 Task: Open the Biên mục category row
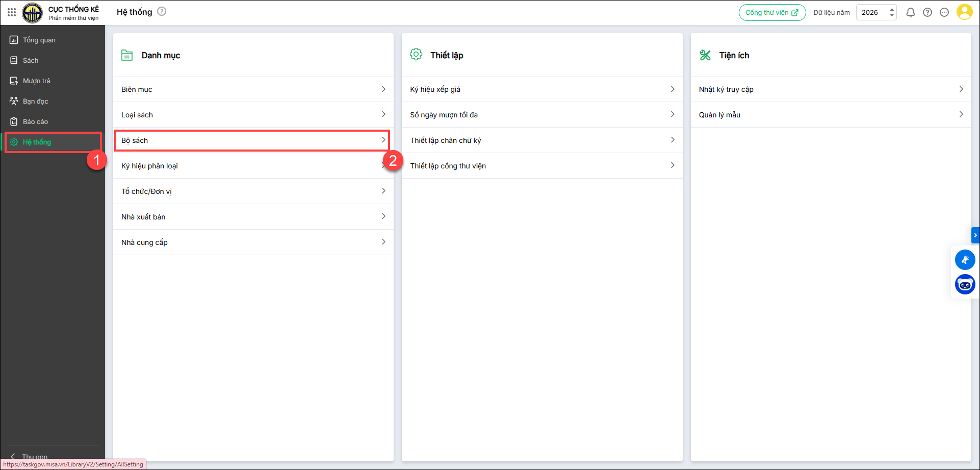253,89
